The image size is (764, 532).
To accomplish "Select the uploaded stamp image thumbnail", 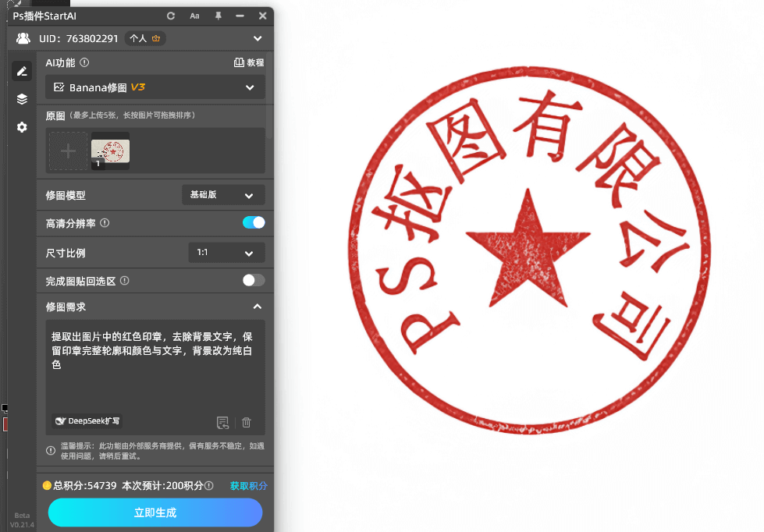I will [110, 151].
